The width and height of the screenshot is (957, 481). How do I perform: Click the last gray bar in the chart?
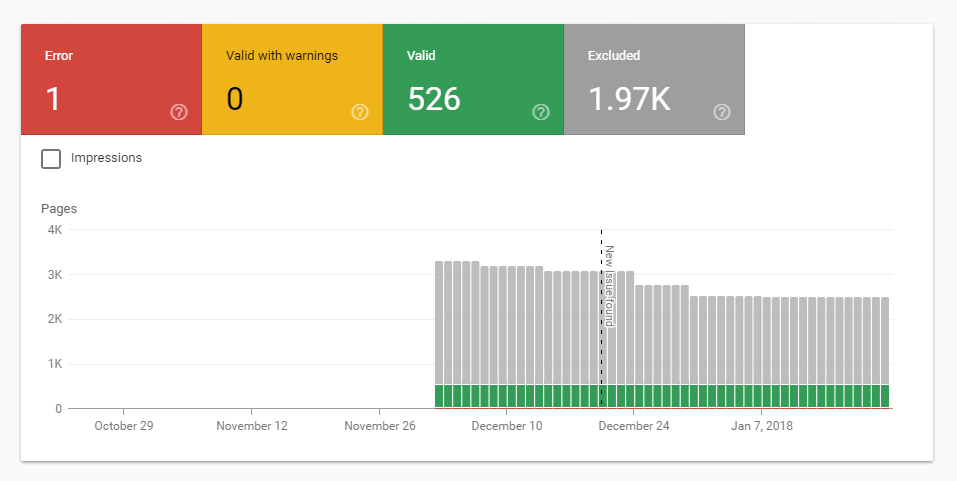tap(884, 340)
